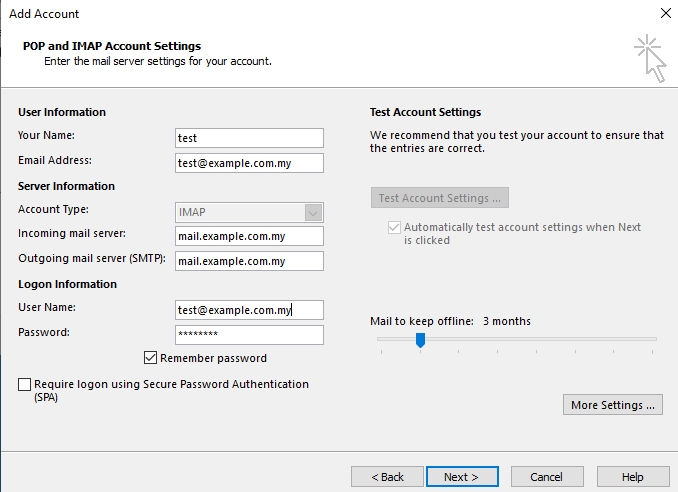Screen dimensions: 678x492
Task: Click the 'POP and IMAP Account Settings' heading
Action: point(112,46)
